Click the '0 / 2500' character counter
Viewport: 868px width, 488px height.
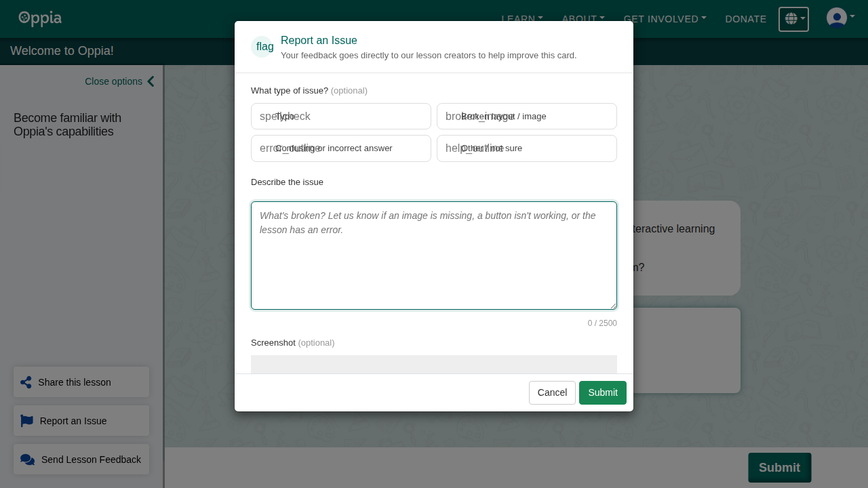coord(602,323)
